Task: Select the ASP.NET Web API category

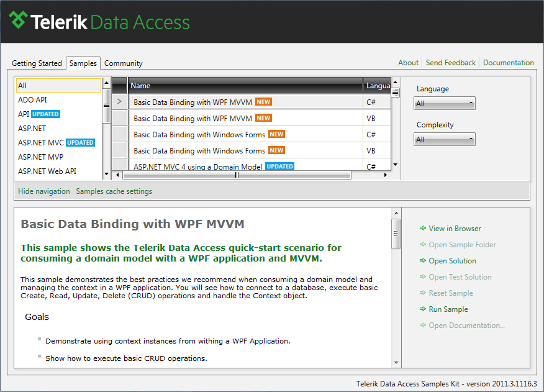Action: 58,171
